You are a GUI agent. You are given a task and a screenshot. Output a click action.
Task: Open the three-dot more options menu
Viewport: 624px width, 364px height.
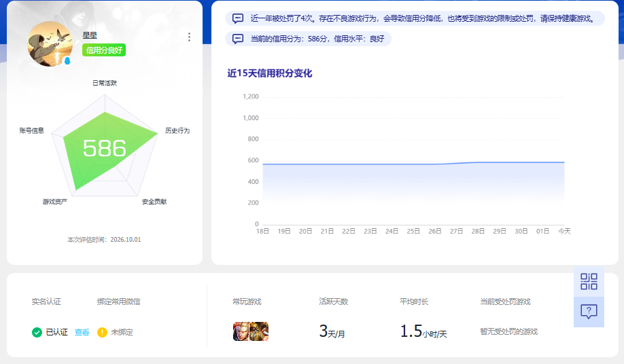pyautogui.click(x=189, y=37)
